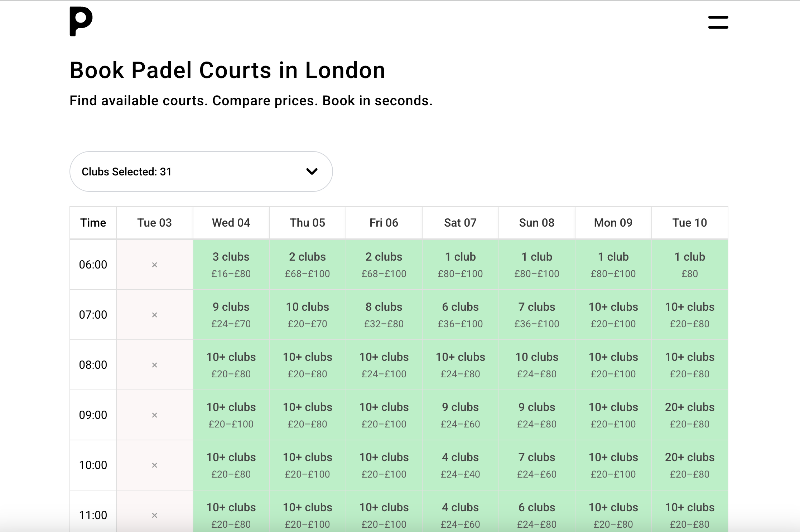
Task: Choose Thu 05 07:00 slot with 10 clubs
Action: pos(307,315)
